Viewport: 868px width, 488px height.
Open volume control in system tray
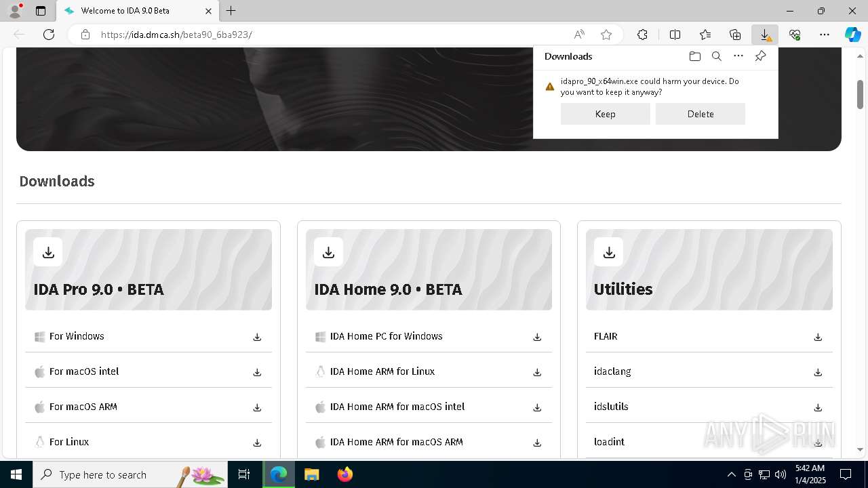[x=781, y=474]
